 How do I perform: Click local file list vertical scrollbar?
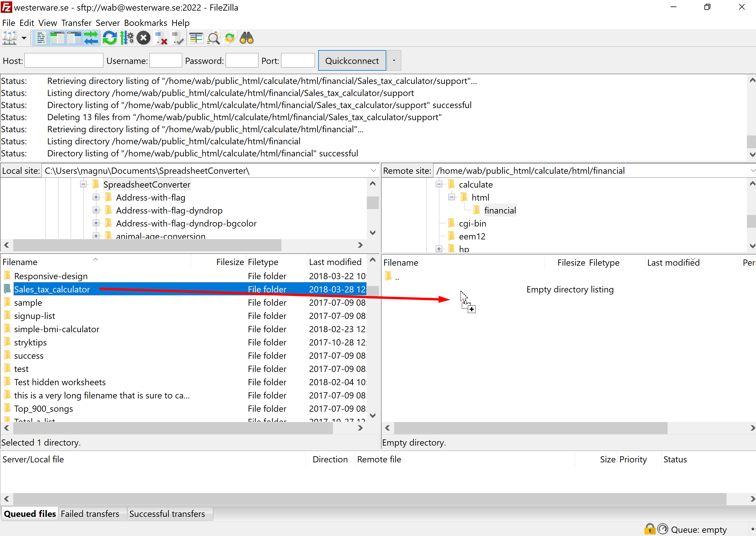pyautogui.click(x=373, y=337)
